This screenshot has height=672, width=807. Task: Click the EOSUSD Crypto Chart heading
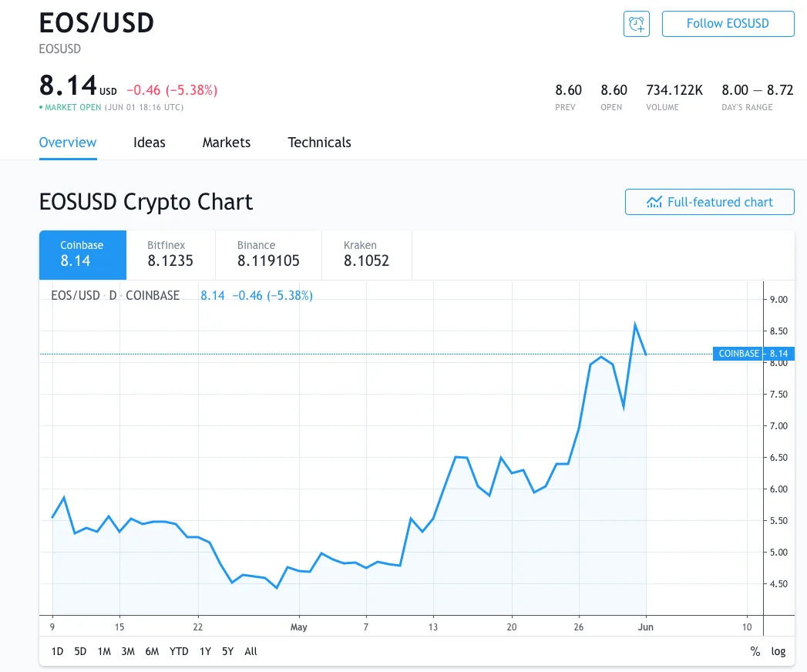pos(146,202)
